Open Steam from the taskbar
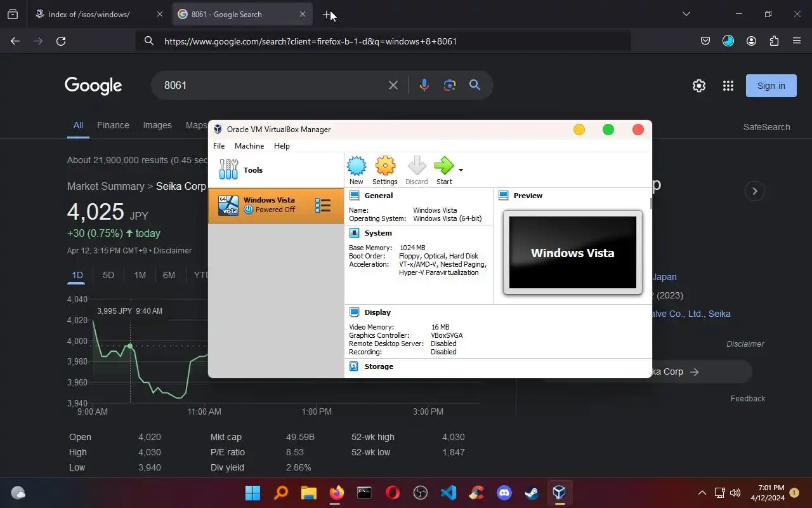Image resolution: width=812 pixels, height=508 pixels. [x=532, y=493]
